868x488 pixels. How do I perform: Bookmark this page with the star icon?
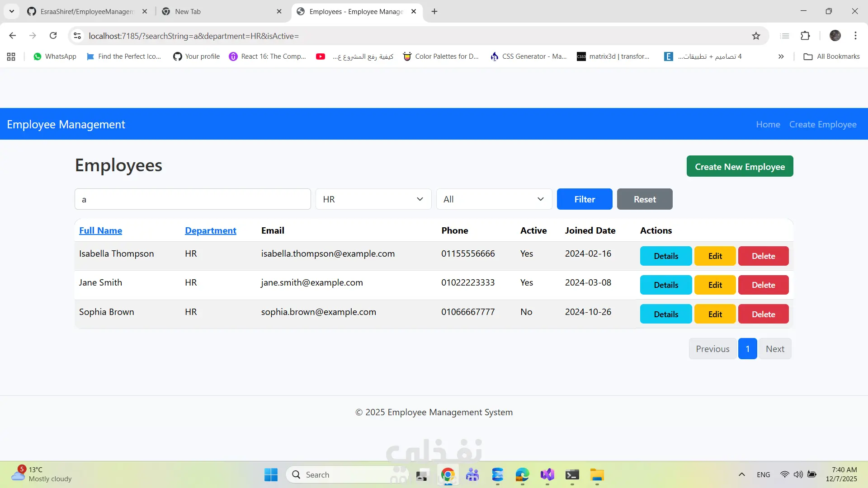(756, 36)
